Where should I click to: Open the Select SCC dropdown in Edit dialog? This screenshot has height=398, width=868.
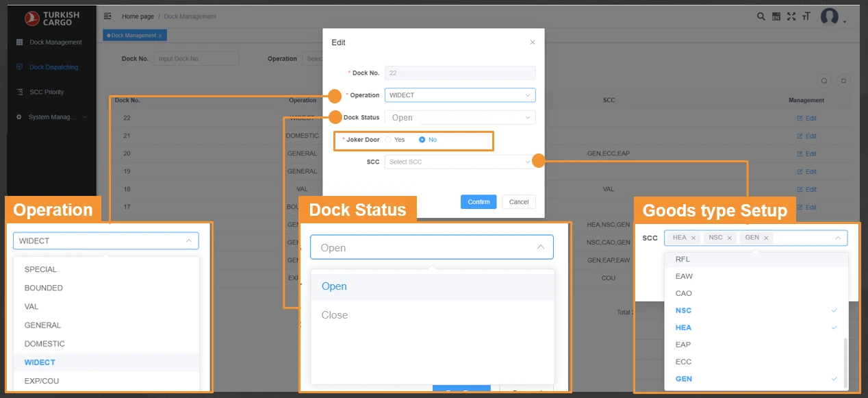(x=460, y=162)
